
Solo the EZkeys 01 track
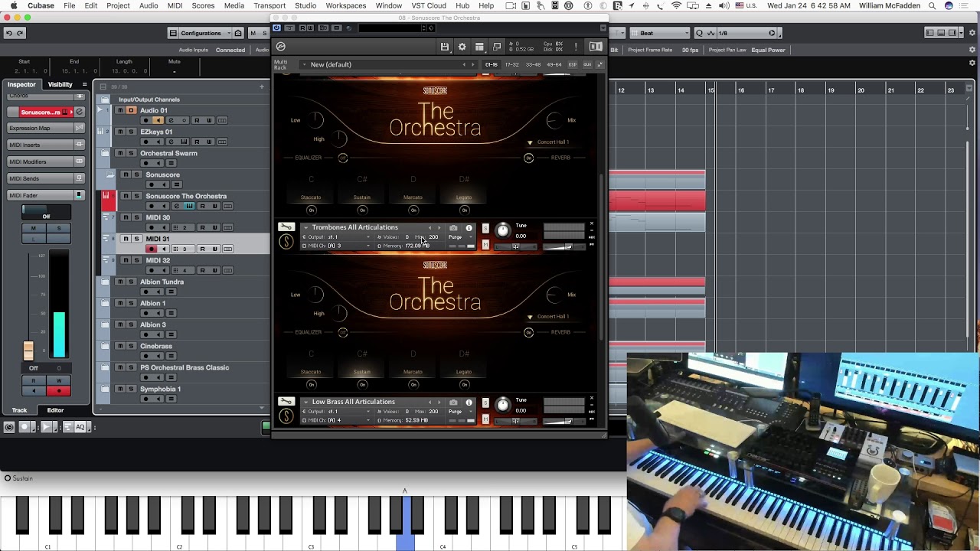tap(130, 132)
